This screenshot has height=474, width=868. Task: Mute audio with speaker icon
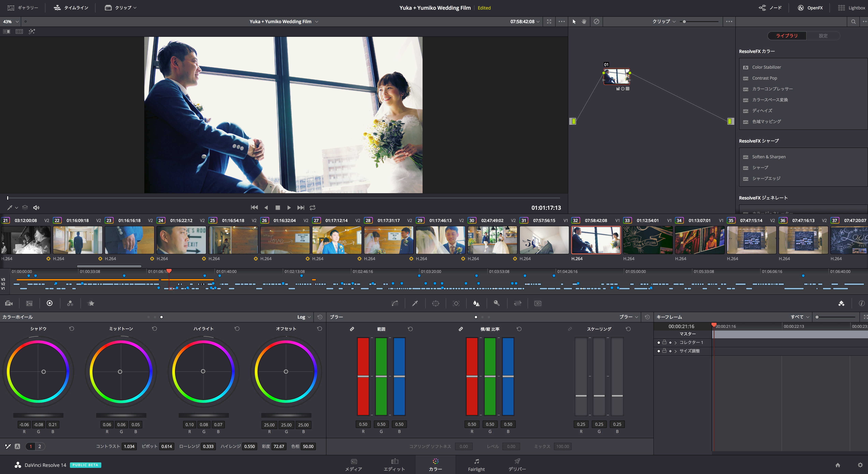36,208
